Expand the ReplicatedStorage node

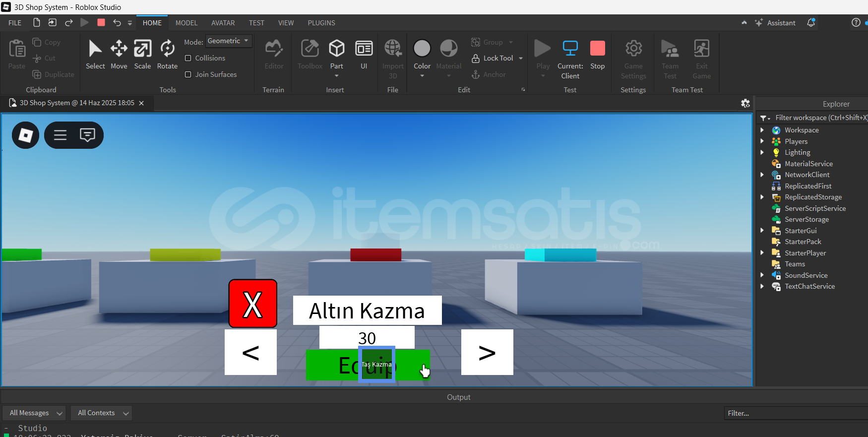click(762, 197)
